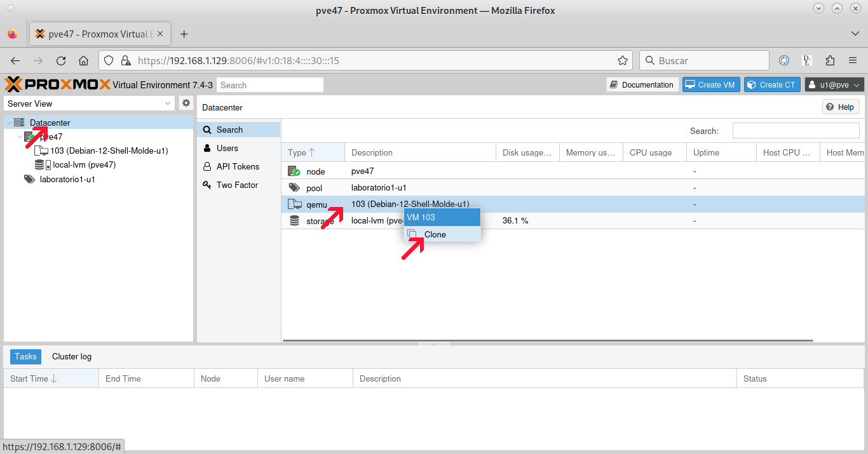Open the u1@pve user menu dropdown
The height and width of the screenshot is (454, 868).
pyautogui.click(x=834, y=84)
